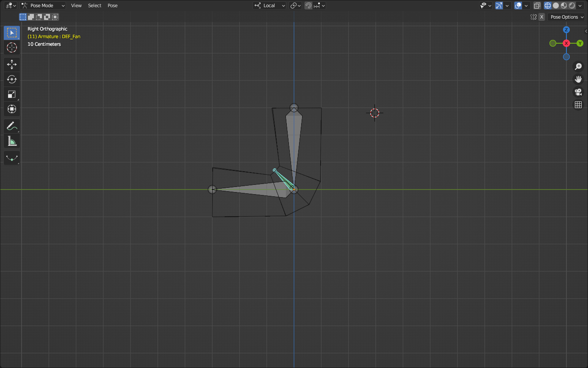The image size is (588, 368).
Task: Activate the Annotate pencil tool
Action: 12,126
